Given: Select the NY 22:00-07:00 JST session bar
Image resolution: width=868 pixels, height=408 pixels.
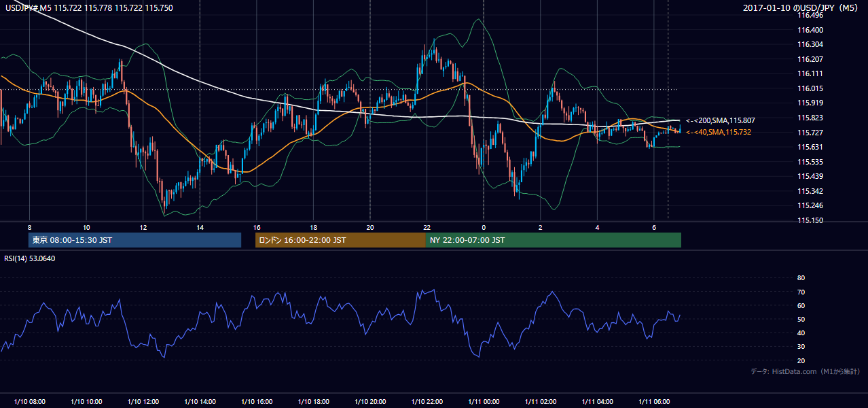Looking at the screenshot, I should tap(554, 240).
